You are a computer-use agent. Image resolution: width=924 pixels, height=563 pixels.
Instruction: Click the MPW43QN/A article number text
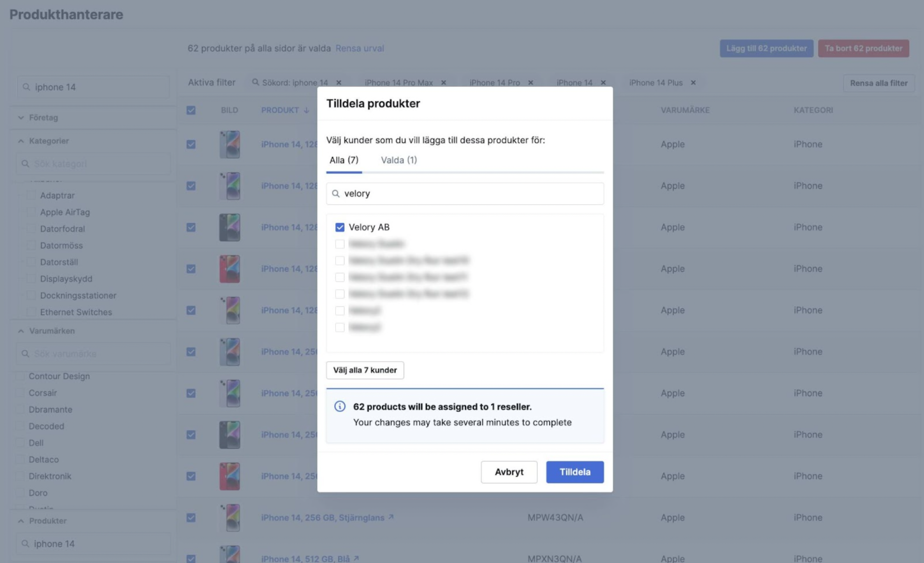tap(555, 517)
